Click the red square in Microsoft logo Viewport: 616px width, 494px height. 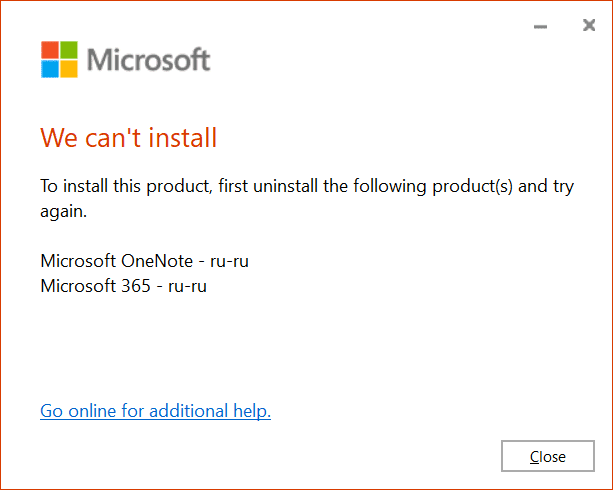pyautogui.click(x=50, y=50)
